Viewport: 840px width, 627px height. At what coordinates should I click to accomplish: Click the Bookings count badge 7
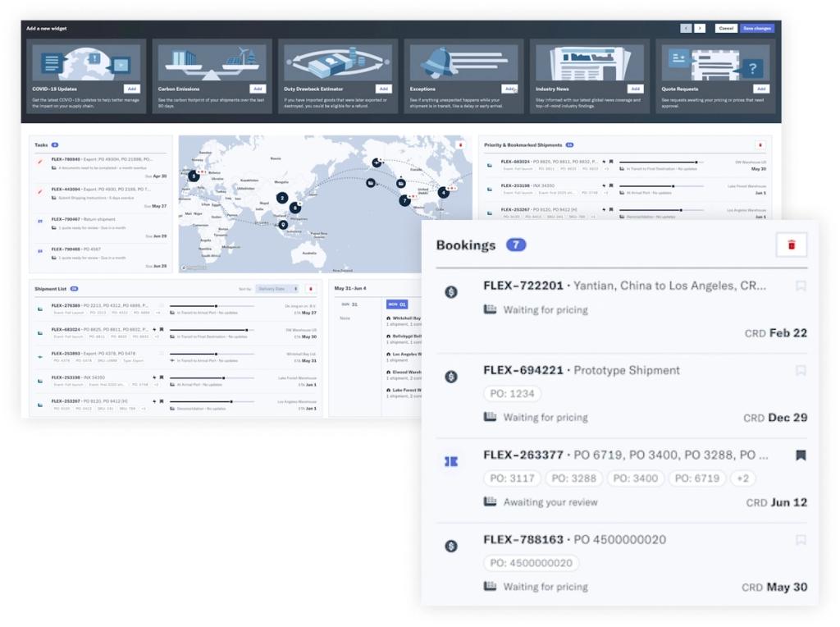tap(516, 245)
